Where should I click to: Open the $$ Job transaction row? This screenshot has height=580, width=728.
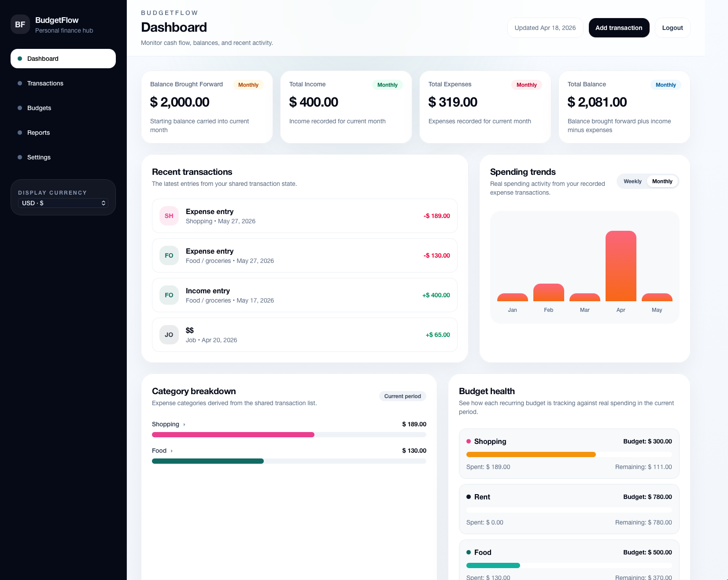click(x=305, y=335)
